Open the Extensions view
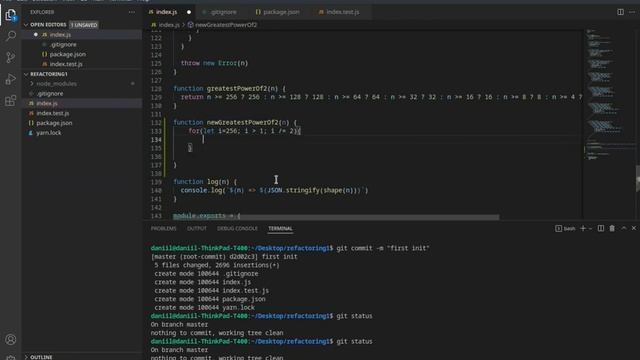640x360 pixels. click(11, 100)
